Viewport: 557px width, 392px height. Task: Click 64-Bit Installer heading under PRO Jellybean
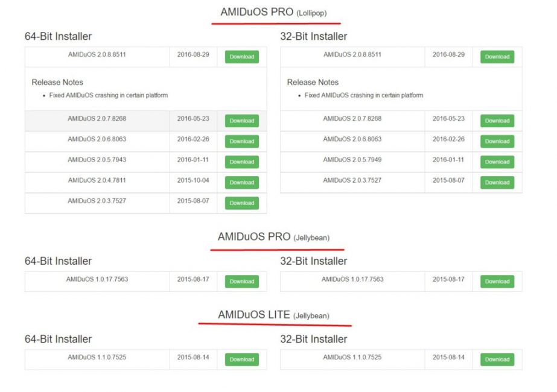tap(58, 261)
